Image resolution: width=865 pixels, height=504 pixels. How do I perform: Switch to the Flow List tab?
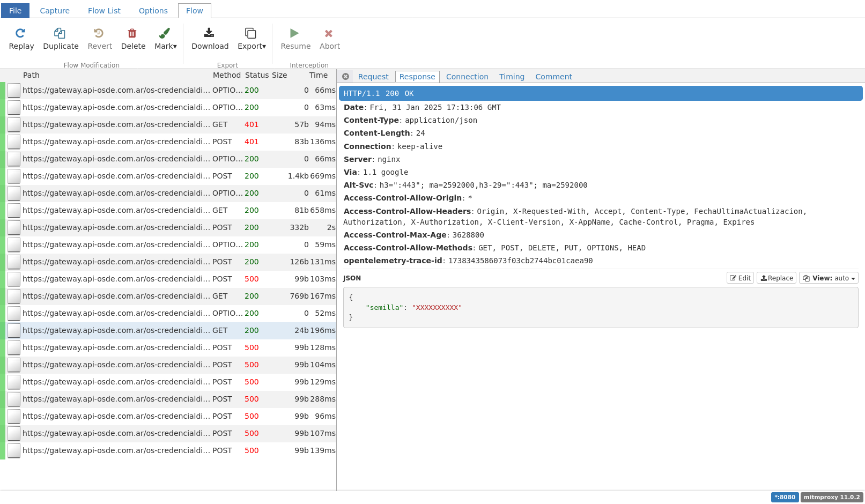pyautogui.click(x=104, y=11)
